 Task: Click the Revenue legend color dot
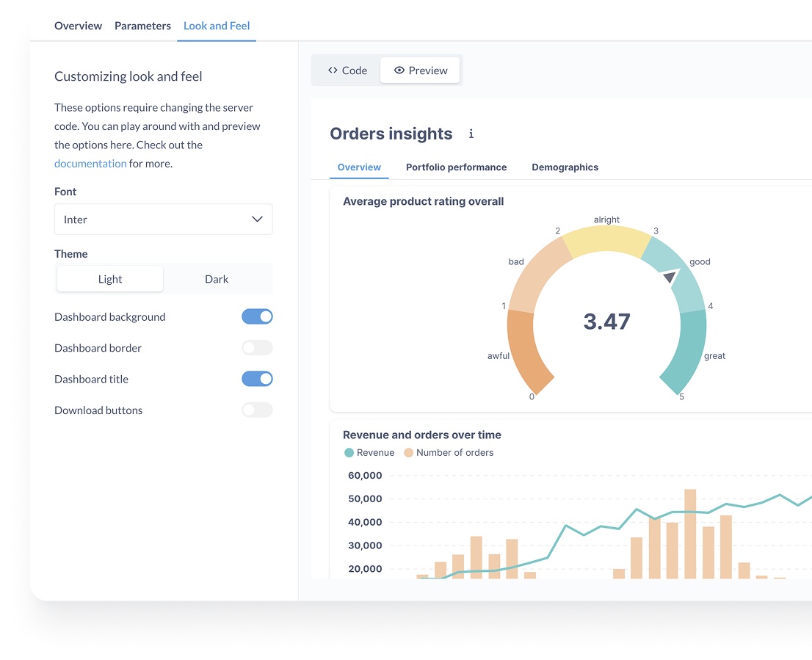(349, 453)
